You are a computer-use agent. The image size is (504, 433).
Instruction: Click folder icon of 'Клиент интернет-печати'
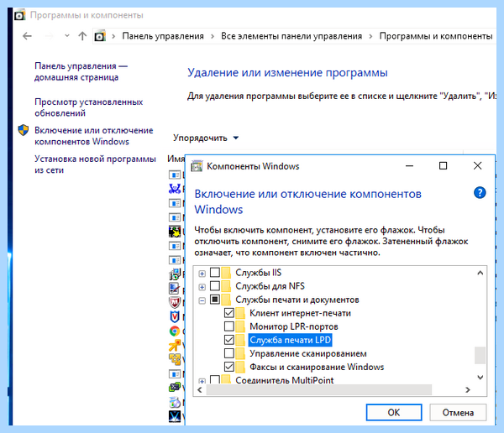(240, 313)
